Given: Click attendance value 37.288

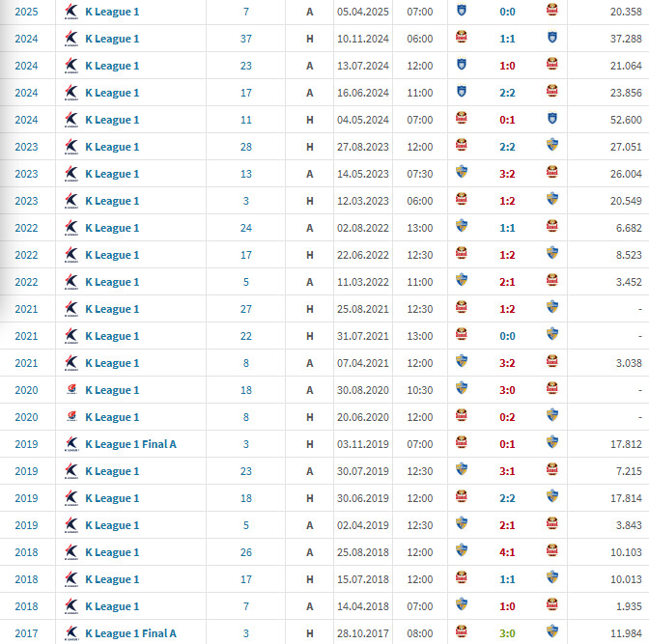Looking at the screenshot, I should (626, 39).
